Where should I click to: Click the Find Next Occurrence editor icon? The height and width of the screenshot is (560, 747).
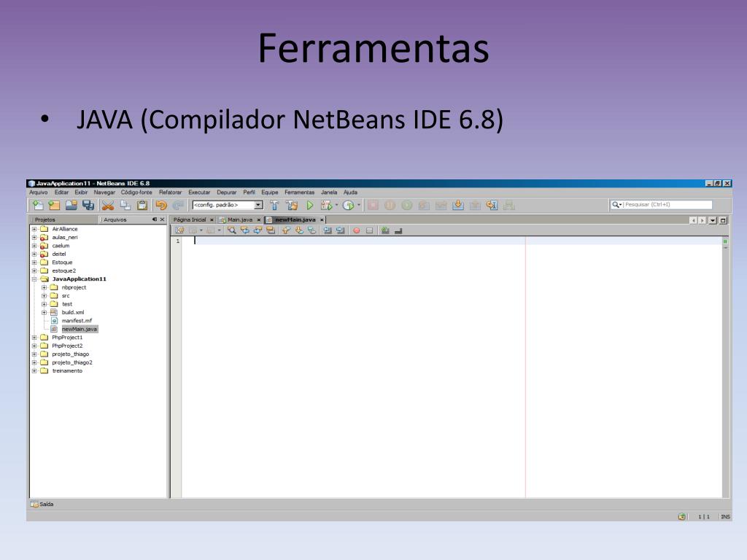258,230
